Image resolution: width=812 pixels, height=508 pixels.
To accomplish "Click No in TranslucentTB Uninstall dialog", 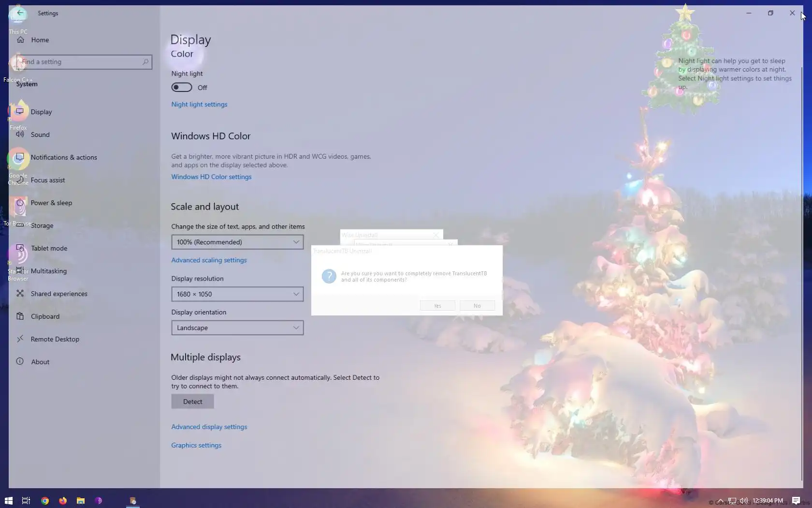I will coord(477,306).
